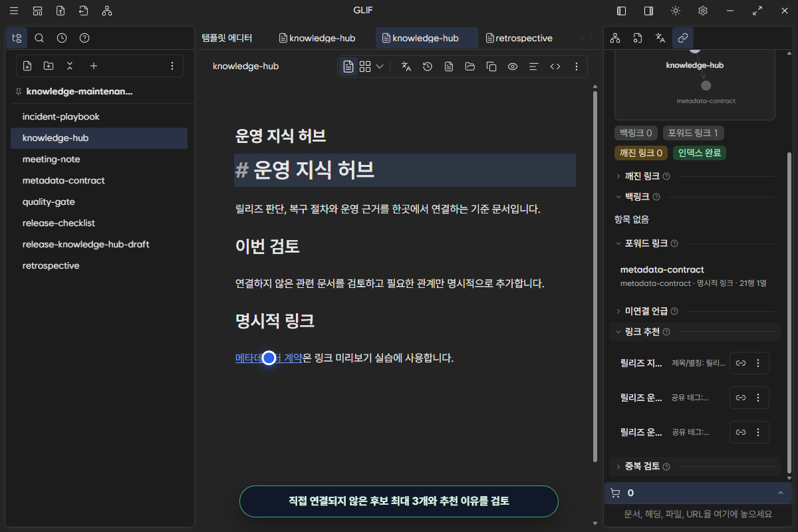
Task: Click the 깨진 링크 0 badge
Action: (641, 153)
